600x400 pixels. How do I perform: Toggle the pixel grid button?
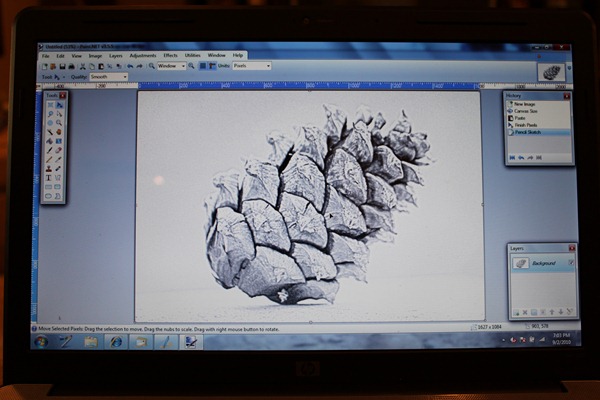coord(203,66)
